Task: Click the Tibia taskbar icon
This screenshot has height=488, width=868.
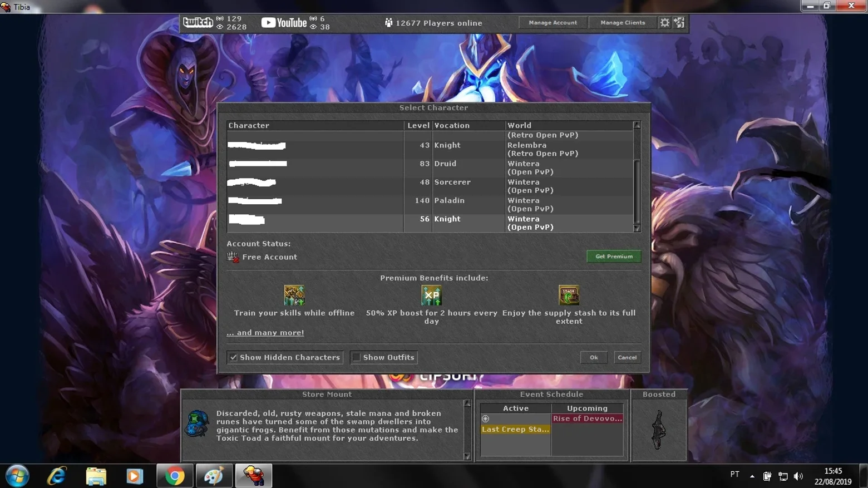Action: pos(254,476)
